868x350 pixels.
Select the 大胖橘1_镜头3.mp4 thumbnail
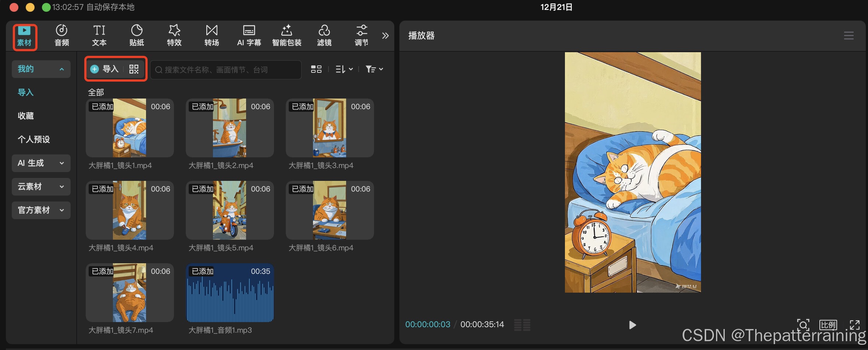pos(330,128)
